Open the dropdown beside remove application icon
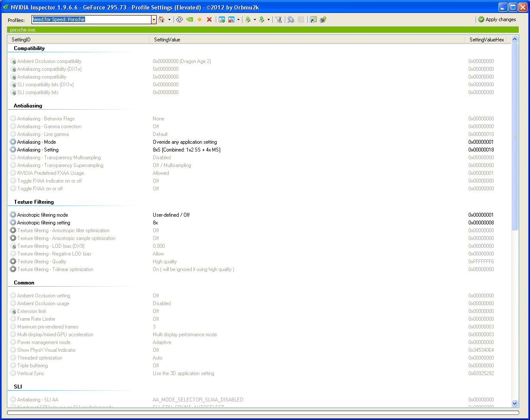Image resolution: width=530 pixels, height=420 pixels. click(x=238, y=19)
